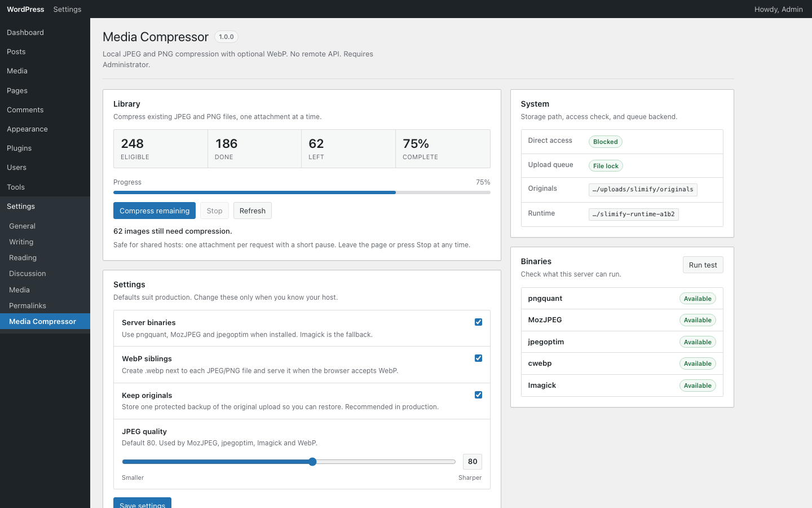The width and height of the screenshot is (812, 508).
Task: Open Permalinks settings submenu
Action: pos(45,305)
